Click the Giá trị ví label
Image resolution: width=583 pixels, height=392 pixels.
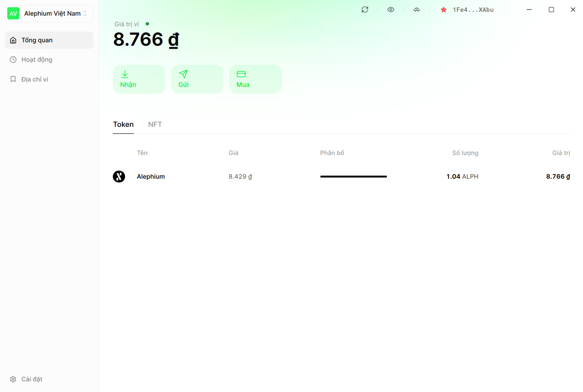tap(127, 24)
